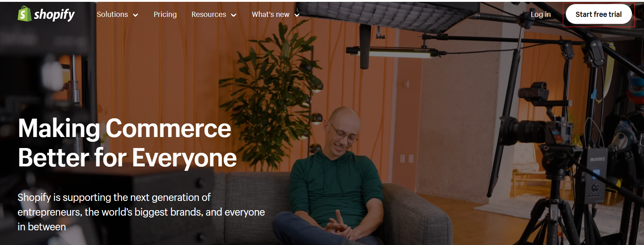Open the What's new menu
This screenshot has height=245, width=644.
[x=270, y=14]
